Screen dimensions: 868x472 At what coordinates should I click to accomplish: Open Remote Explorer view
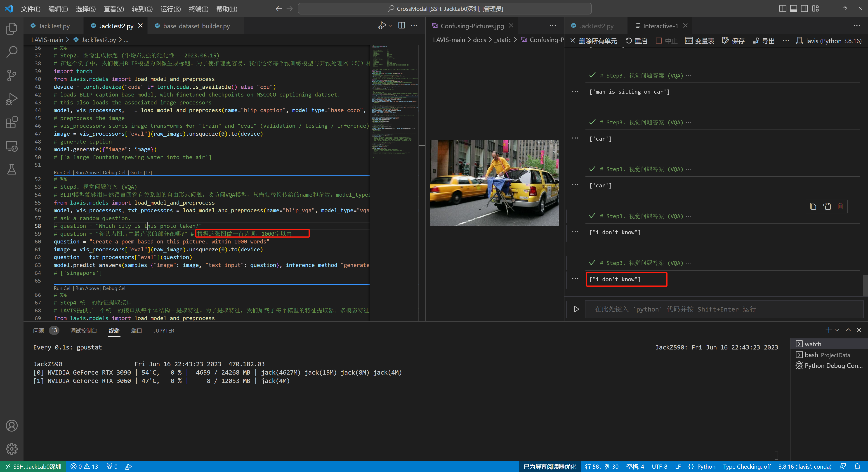tap(12, 146)
